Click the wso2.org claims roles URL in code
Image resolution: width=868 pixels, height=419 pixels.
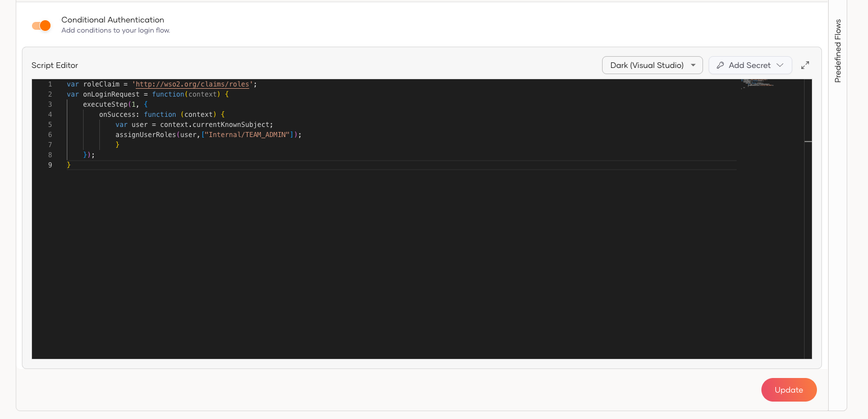[192, 84]
